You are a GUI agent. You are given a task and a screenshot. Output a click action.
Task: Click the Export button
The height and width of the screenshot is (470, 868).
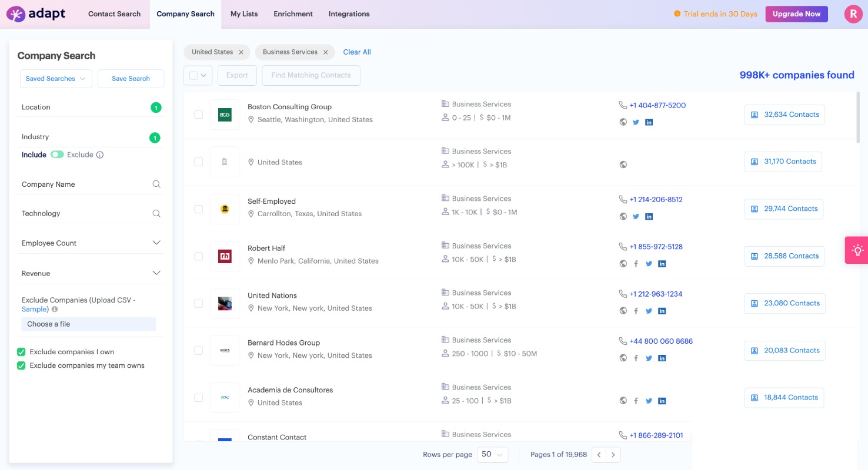coord(237,75)
